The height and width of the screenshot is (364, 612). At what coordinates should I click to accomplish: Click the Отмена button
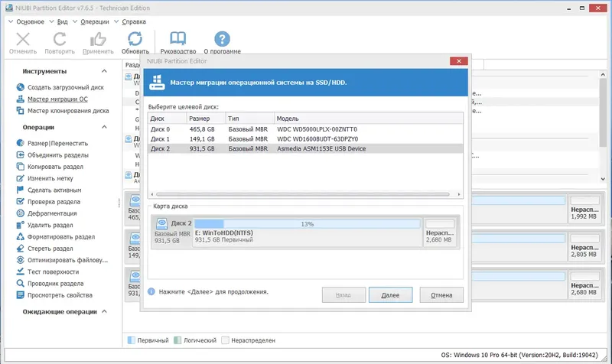click(x=441, y=295)
